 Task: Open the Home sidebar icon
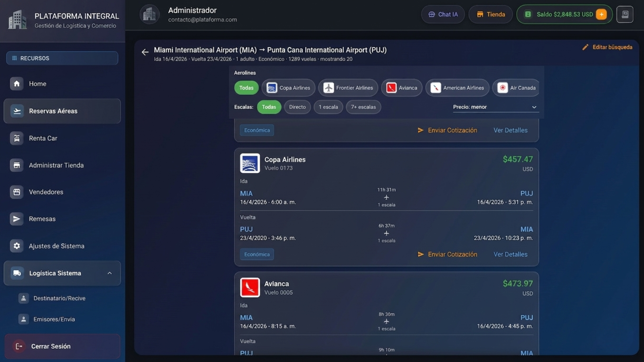click(x=16, y=84)
